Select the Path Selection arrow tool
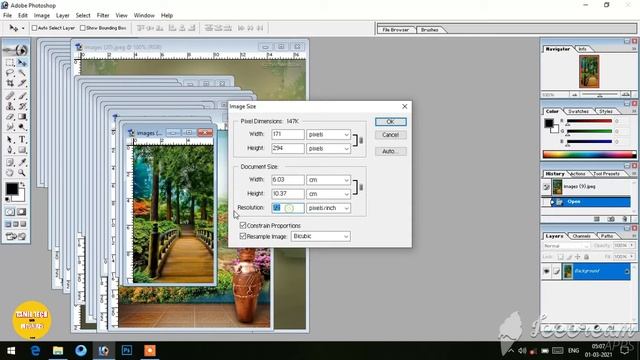640x360 pixels. pos(10,140)
